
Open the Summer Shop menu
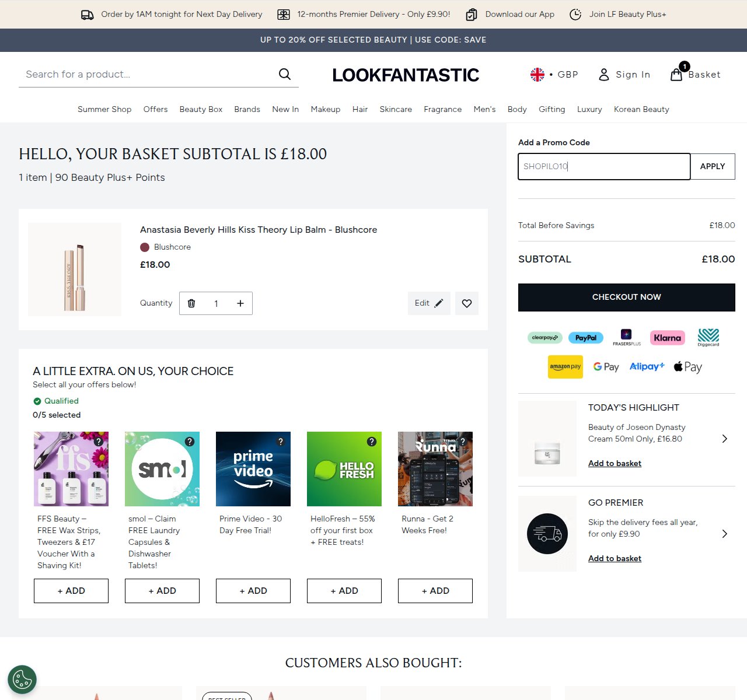pyautogui.click(x=104, y=109)
